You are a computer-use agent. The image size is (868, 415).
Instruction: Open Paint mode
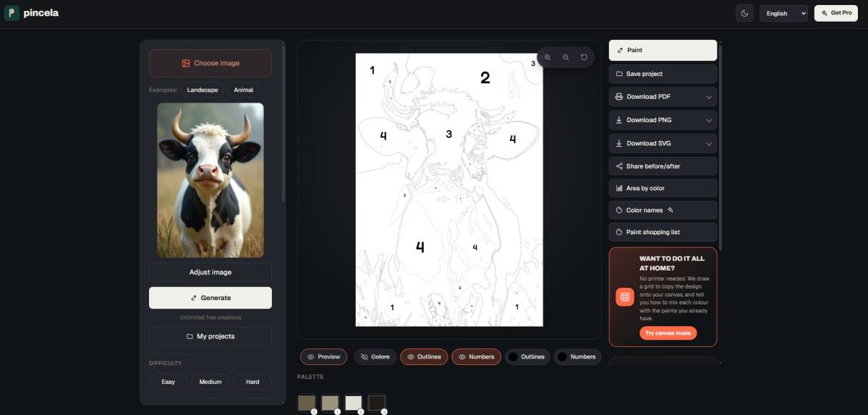click(663, 50)
